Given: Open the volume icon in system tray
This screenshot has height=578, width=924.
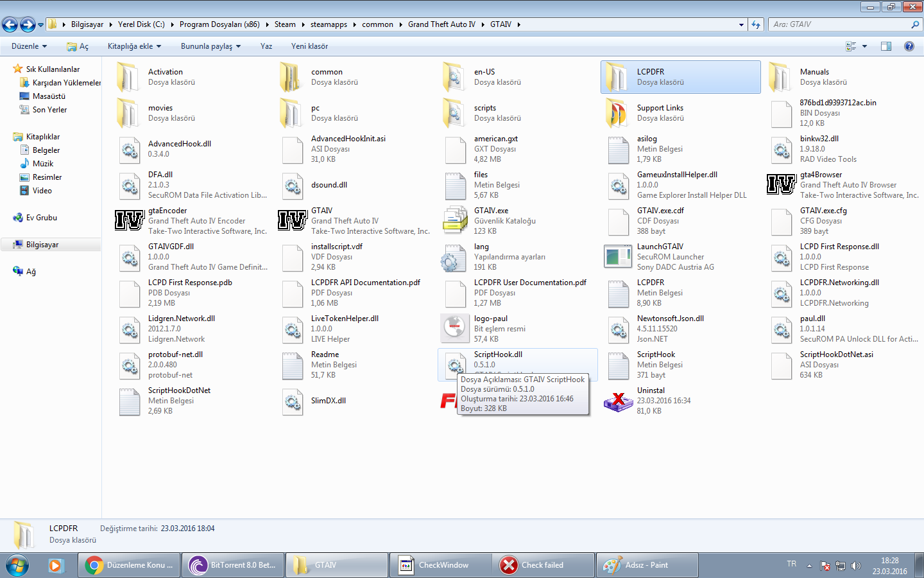Looking at the screenshot, I should (855, 566).
